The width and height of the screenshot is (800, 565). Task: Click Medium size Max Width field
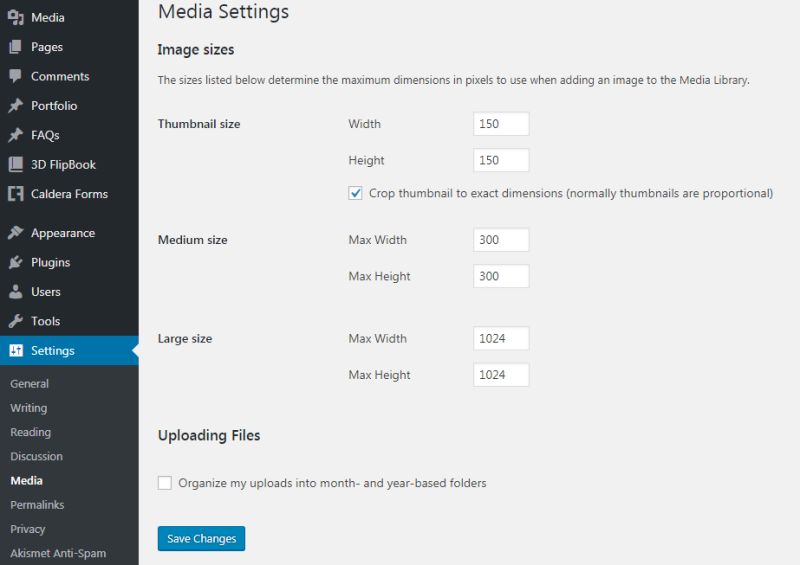click(501, 240)
